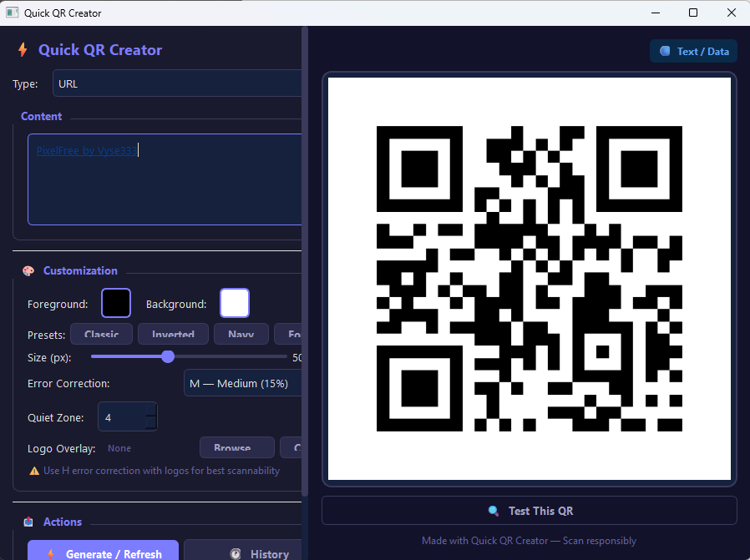Click the generated QR code preview

click(x=530, y=279)
